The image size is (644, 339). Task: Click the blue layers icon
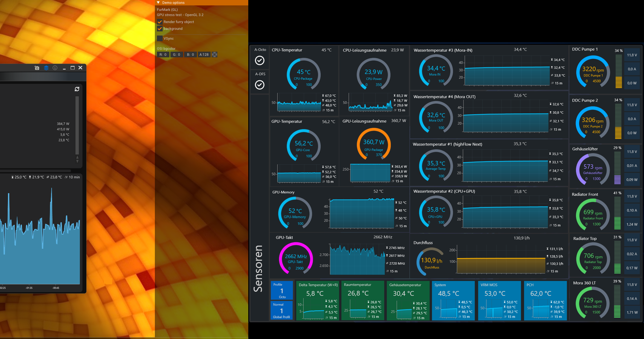(46, 68)
